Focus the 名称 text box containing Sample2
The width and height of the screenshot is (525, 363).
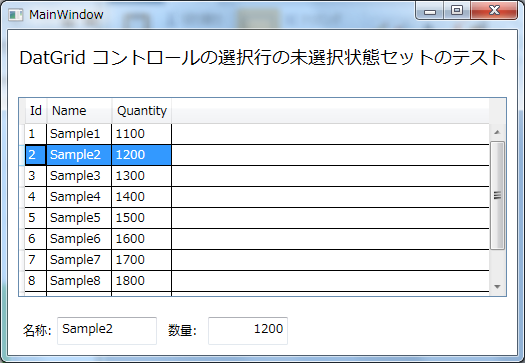point(107,331)
